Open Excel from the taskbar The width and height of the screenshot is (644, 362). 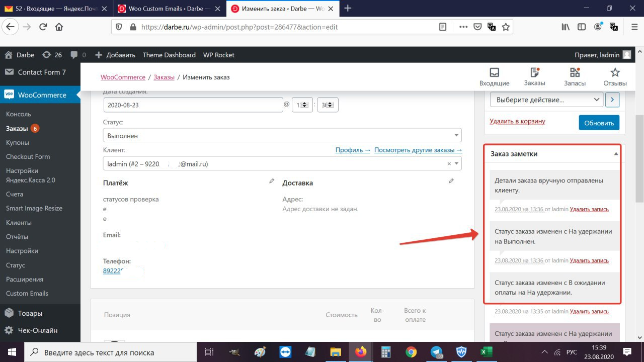486,352
